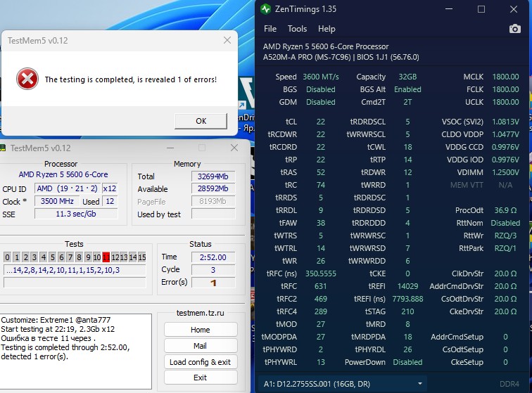
Task: Click the A520M-A PRO BIOS info line
Action: [x=341, y=57]
